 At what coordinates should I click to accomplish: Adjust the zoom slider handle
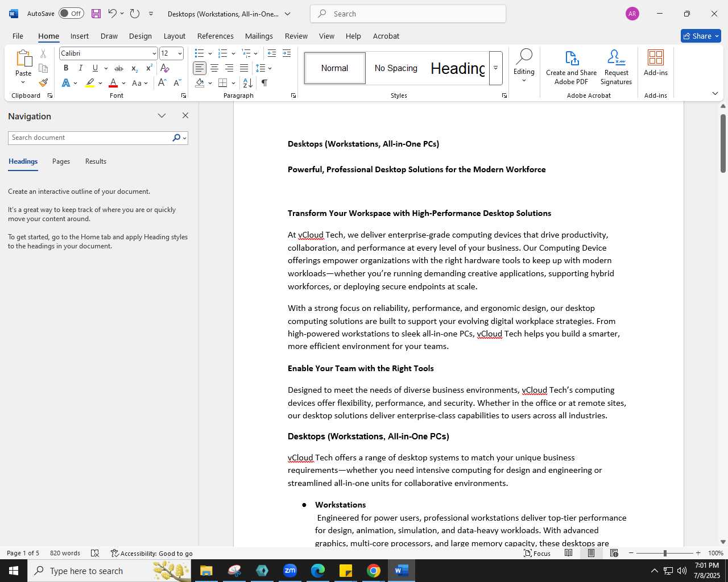(x=664, y=553)
